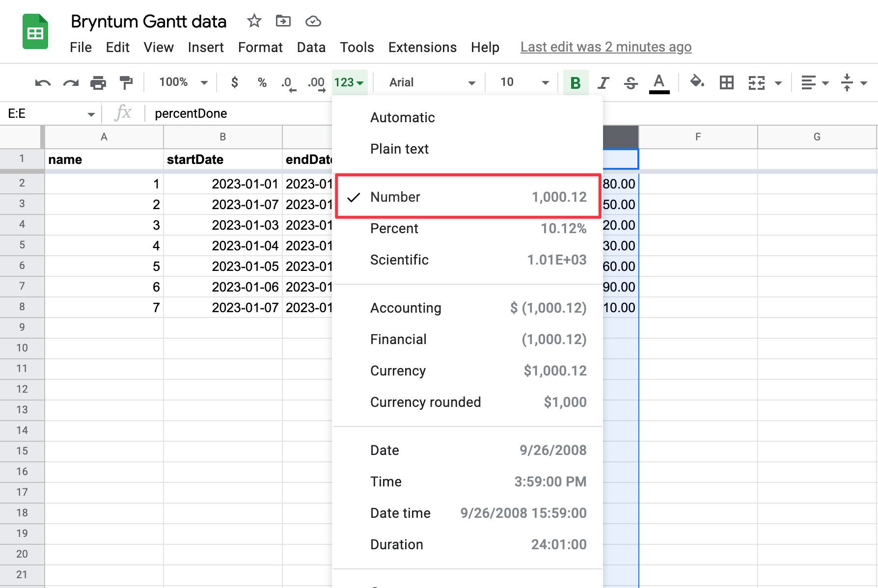Click the Format as currency dollar button
The image size is (878, 588).
tap(235, 82)
